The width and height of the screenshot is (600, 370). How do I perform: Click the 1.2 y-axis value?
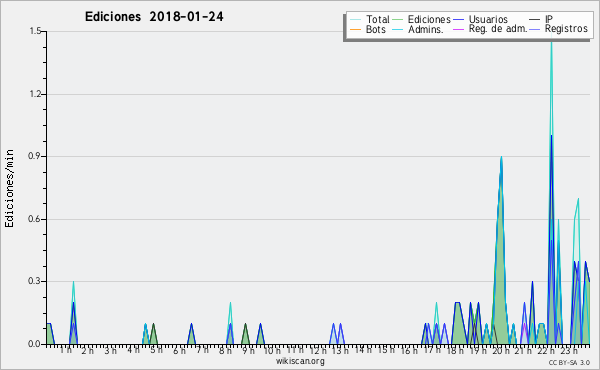pos(35,94)
